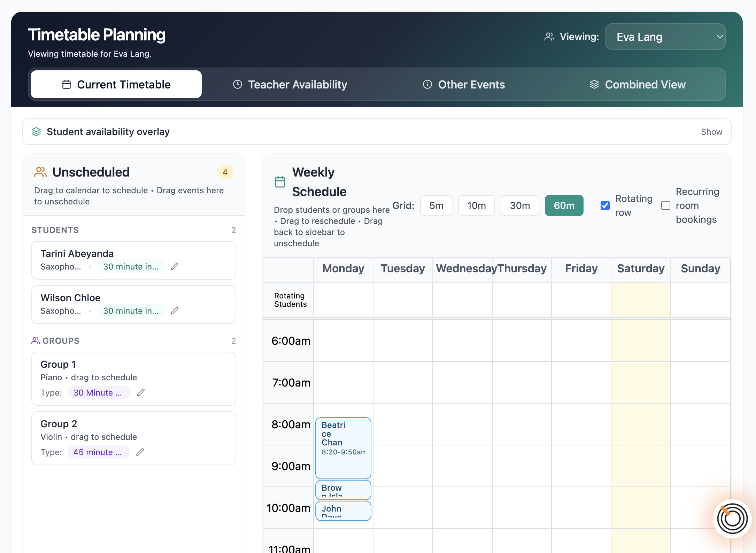The width and height of the screenshot is (756, 553).
Task: Click the 8:00am time label
Action: coord(291,424)
